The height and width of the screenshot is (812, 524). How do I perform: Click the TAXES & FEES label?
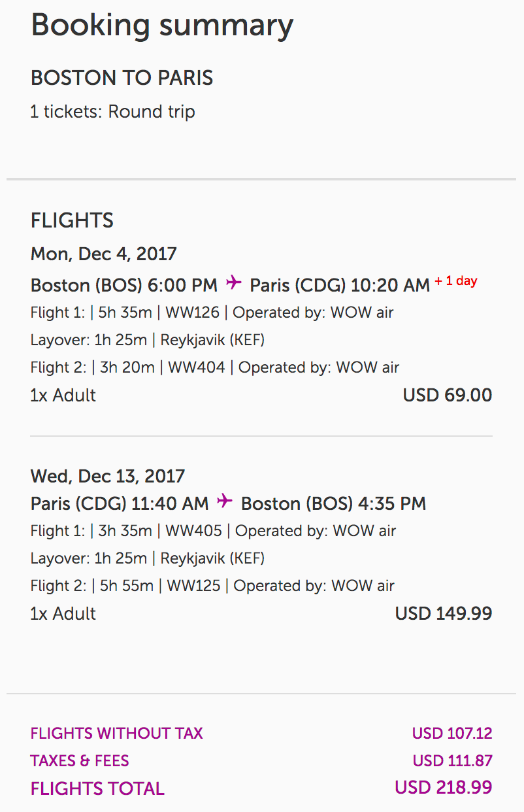80,761
